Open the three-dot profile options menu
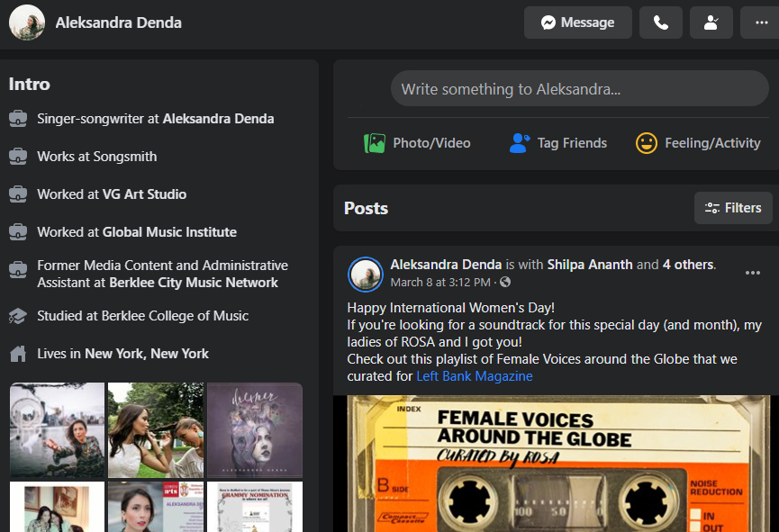 tap(755, 23)
